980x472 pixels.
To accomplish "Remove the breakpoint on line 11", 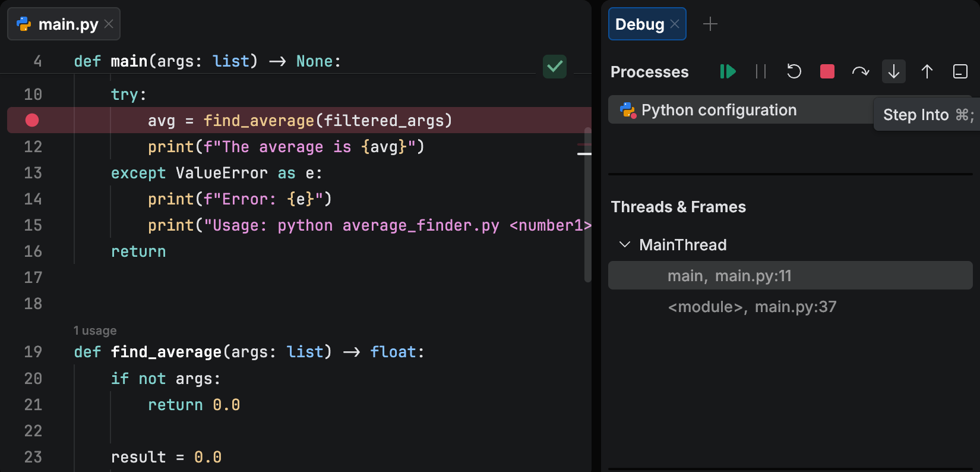I will coord(32,121).
